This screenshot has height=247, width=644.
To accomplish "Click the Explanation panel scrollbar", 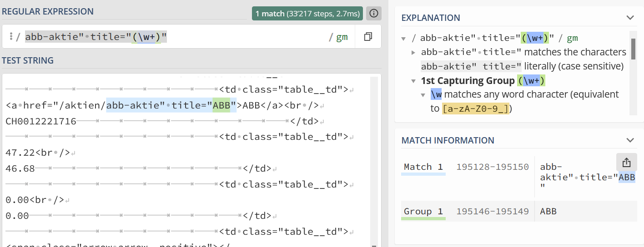I will coord(633,49).
